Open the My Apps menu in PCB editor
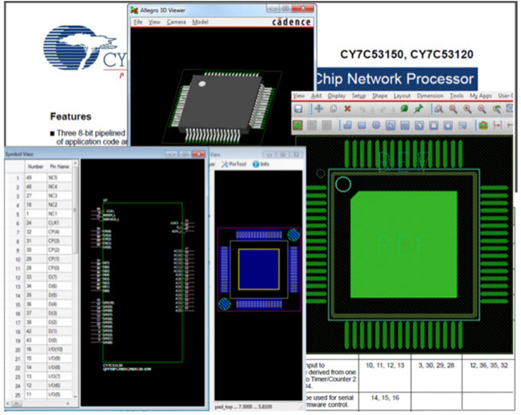Screen dimensions: 521x415 [481, 96]
